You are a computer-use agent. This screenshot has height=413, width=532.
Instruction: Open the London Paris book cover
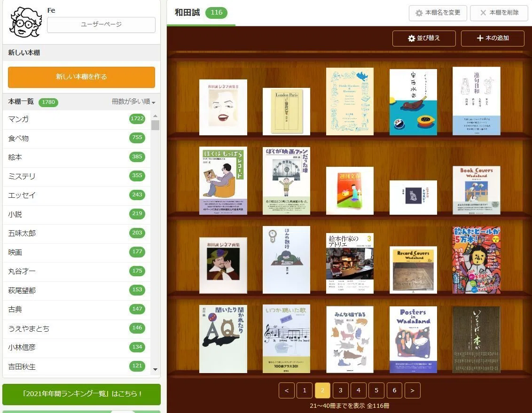tap(286, 111)
